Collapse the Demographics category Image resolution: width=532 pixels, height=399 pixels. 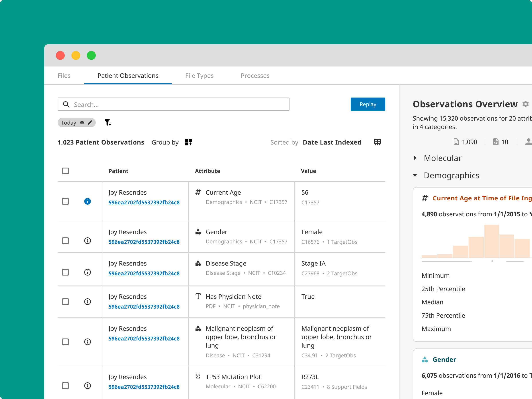415,175
